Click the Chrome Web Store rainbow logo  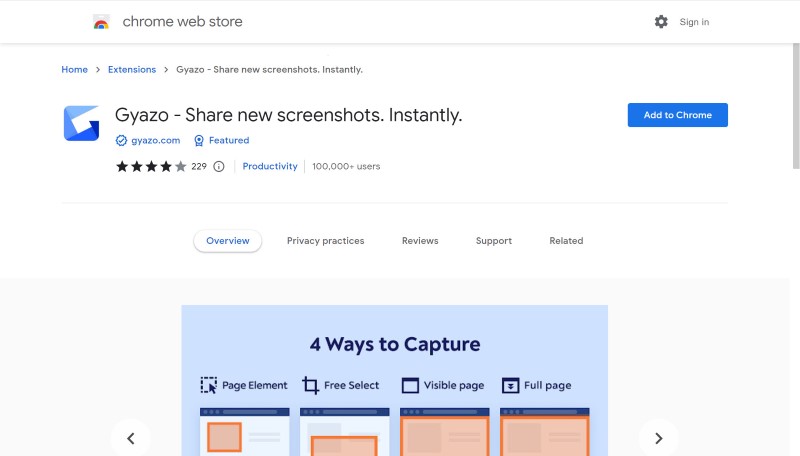click(x=101, y=22)
